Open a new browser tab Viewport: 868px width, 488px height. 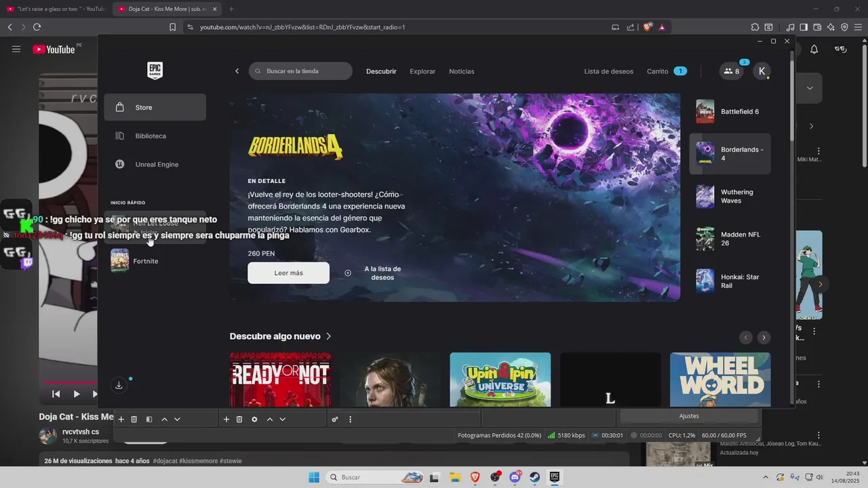tap(231, 9)
